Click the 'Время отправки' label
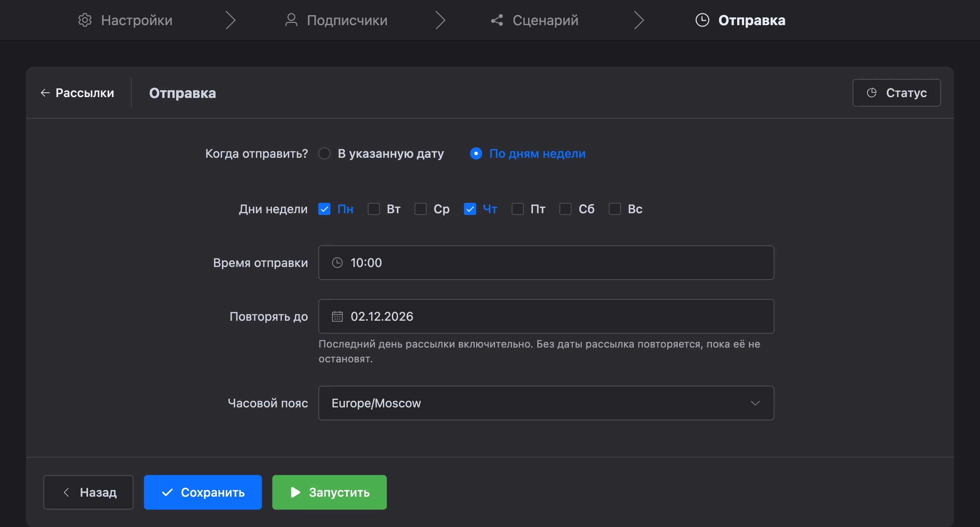The image size is (980, 527). click(261, 263)
